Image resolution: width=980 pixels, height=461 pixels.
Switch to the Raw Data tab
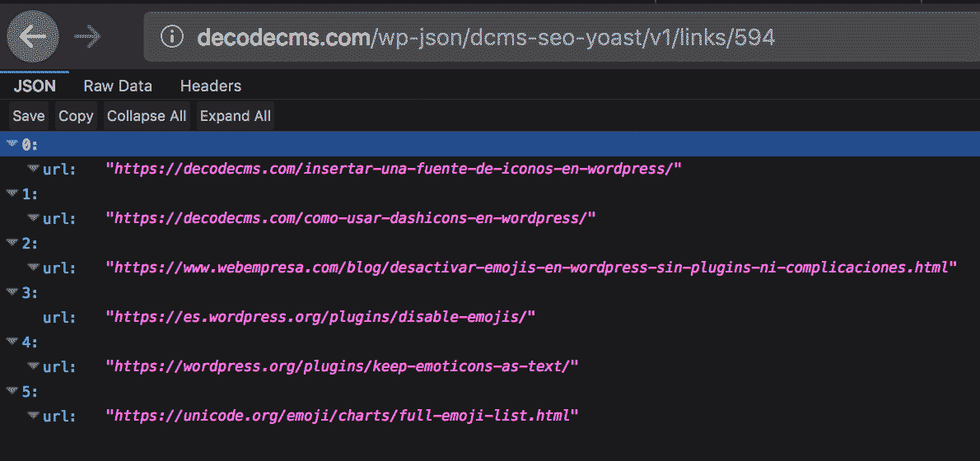118,86
